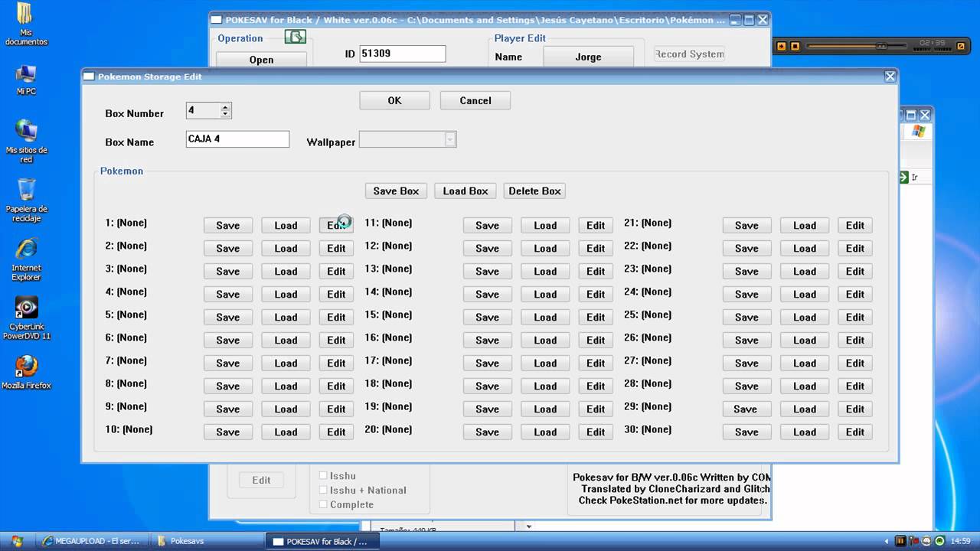The image size is (980, 551).
Task: Click the media player seek slider
Action: tap(857, 46)
